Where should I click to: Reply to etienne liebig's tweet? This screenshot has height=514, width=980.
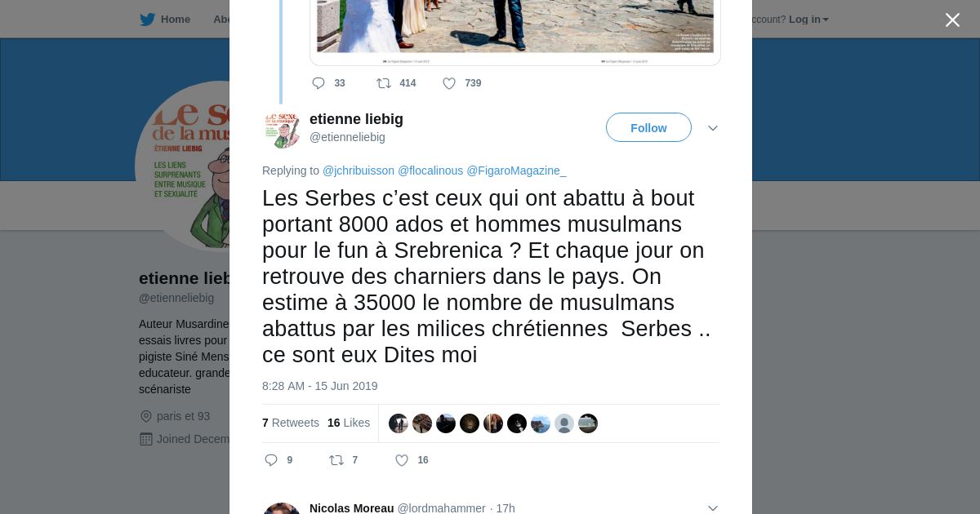[272, 460]
